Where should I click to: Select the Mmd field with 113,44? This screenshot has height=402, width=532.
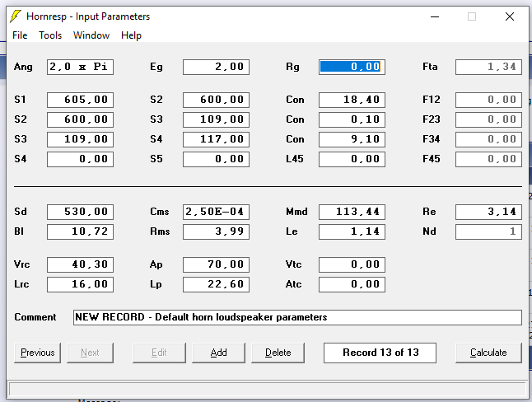352,212
